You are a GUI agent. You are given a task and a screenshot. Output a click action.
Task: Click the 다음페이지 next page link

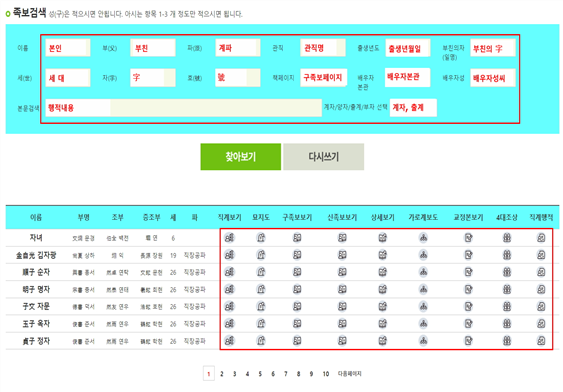[x=349, y=374]
